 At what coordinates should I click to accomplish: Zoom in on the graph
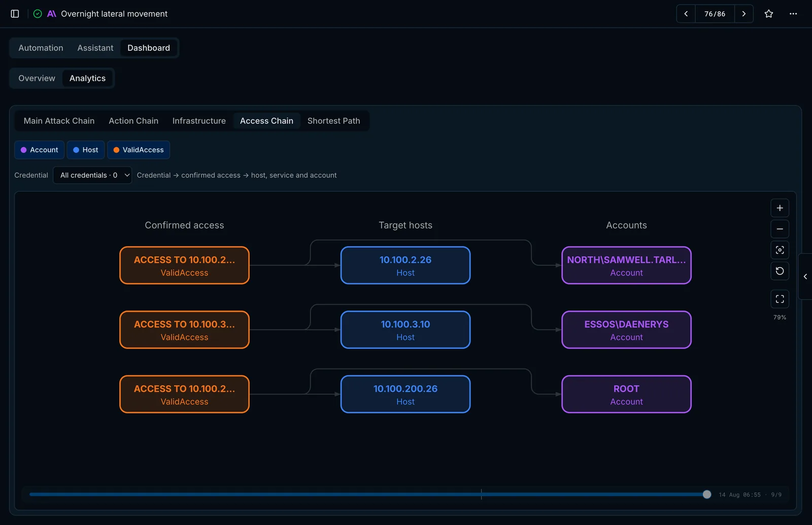[780, 208]
